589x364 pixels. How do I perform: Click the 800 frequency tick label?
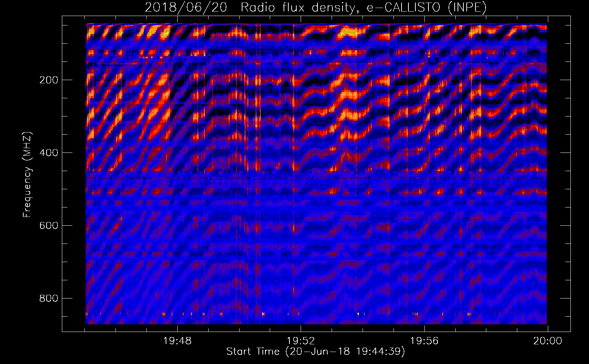[x=49, y=298]
